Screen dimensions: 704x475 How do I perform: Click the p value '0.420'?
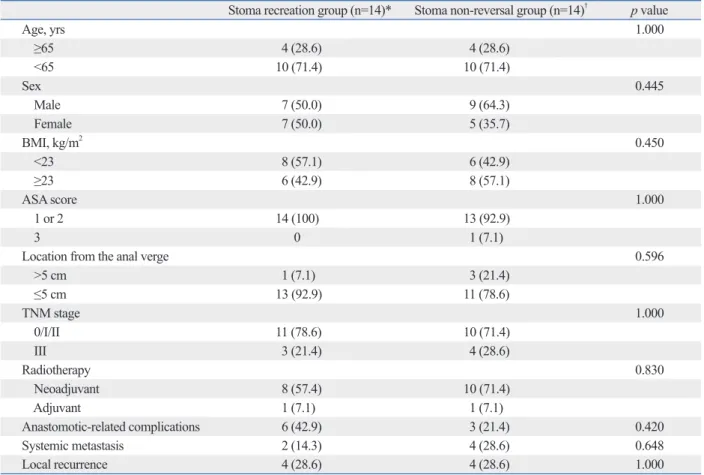(649, 427)
